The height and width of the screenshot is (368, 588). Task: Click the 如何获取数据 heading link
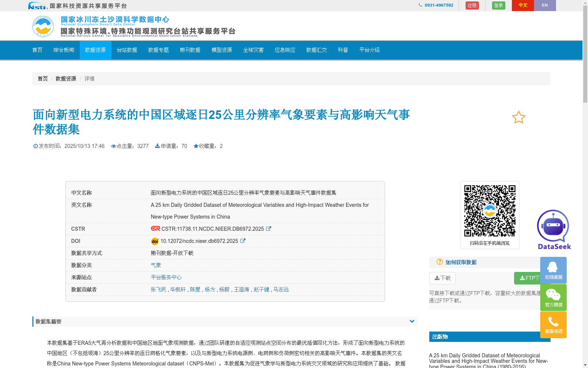[x=461, y=262]
